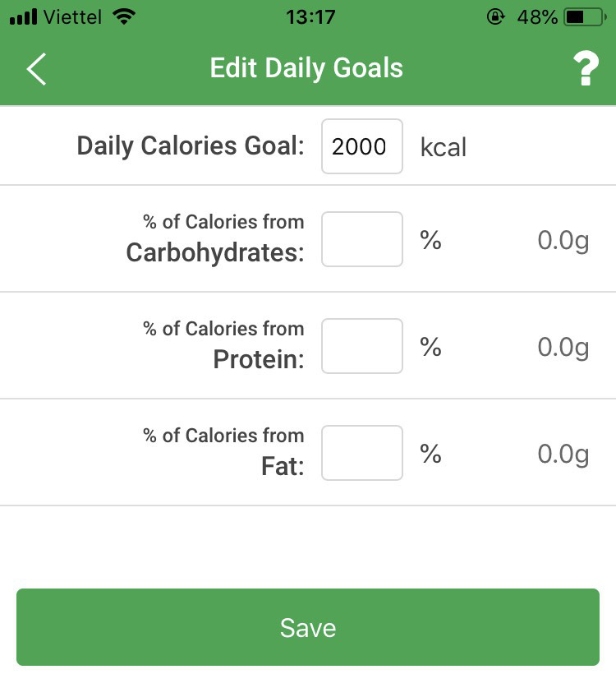Select the Daily Calories Goal field
The width and height of the screenshot is (616, 674).
pyautogui.click(x=361, y=146)
